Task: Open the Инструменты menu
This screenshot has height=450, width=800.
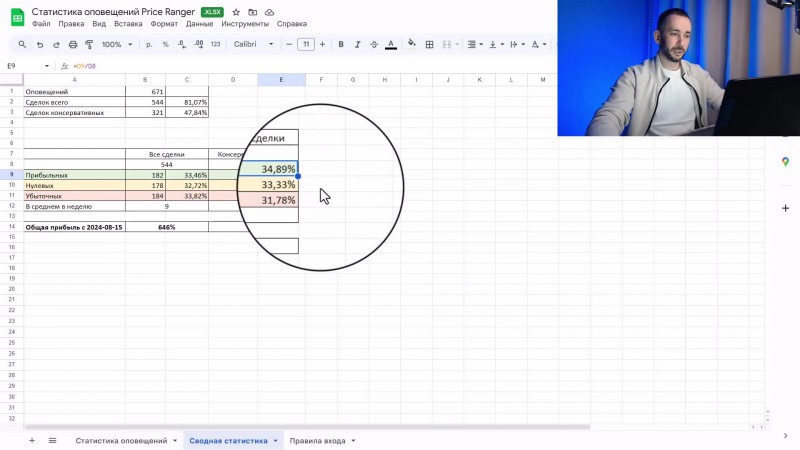Action: coord(245,24)
